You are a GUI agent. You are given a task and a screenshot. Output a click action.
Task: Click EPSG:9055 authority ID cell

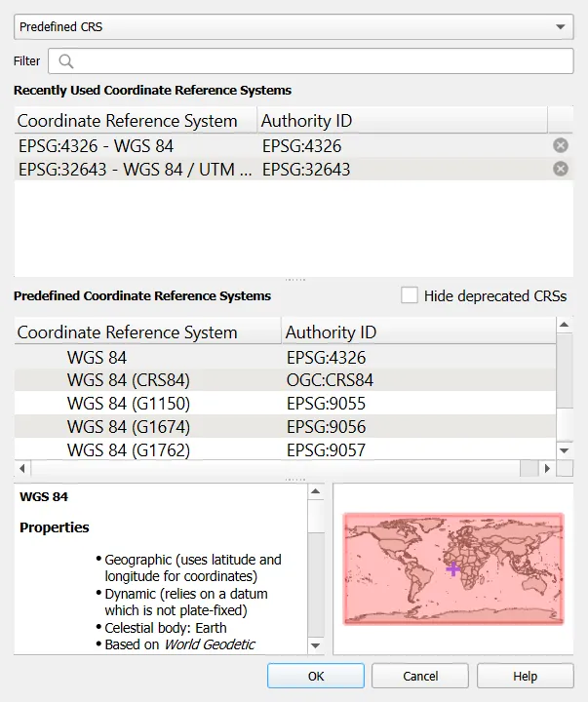click(x=326, y=404)
